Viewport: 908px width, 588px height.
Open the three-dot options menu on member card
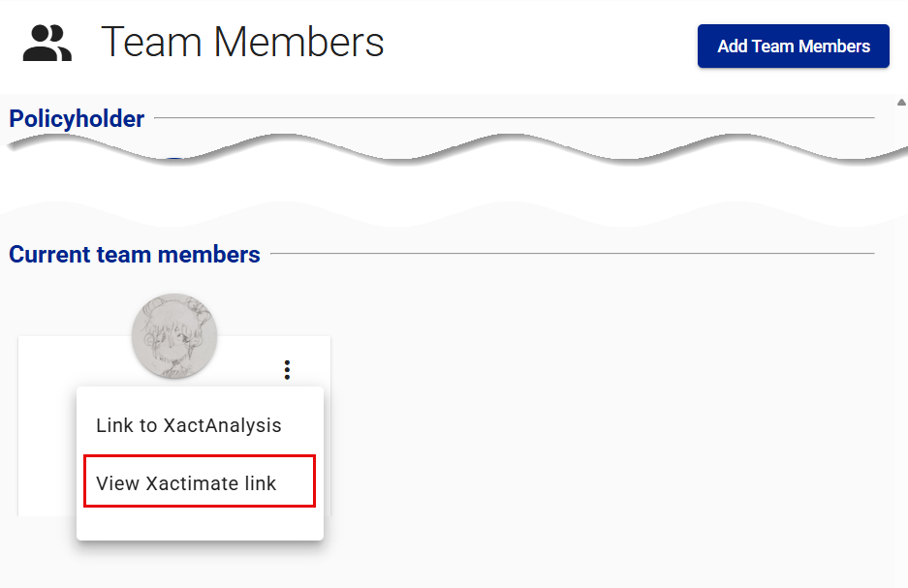click(287, 369)
